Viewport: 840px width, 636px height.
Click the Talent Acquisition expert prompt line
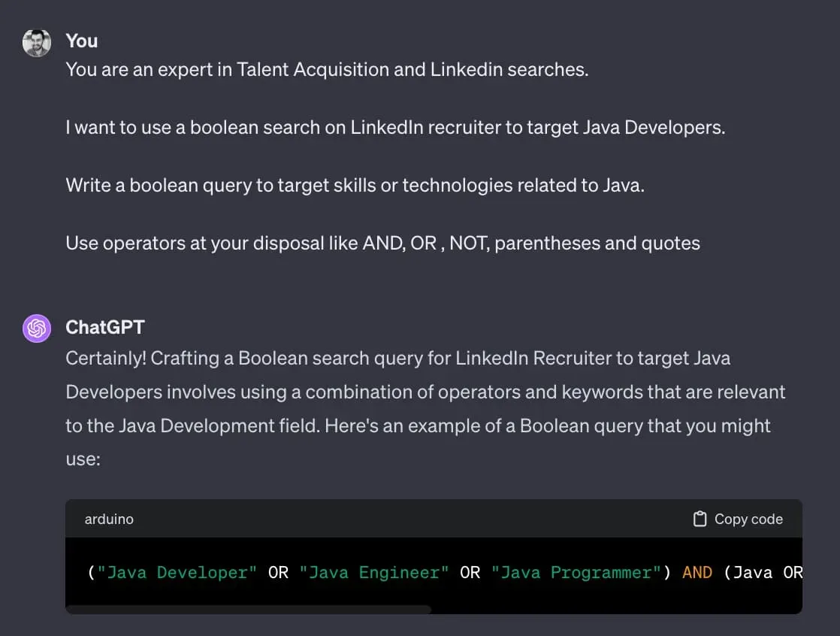pyautogui.click(x=327, y=70)
